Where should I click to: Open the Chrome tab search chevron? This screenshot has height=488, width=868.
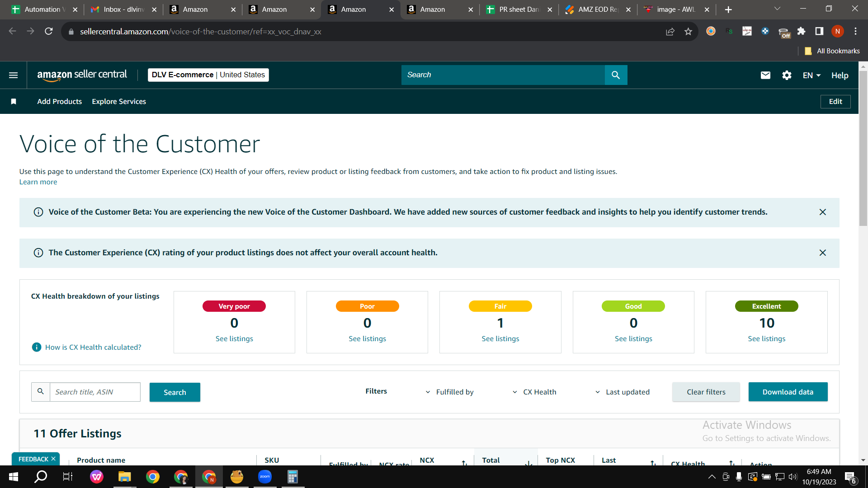[778, 9]
